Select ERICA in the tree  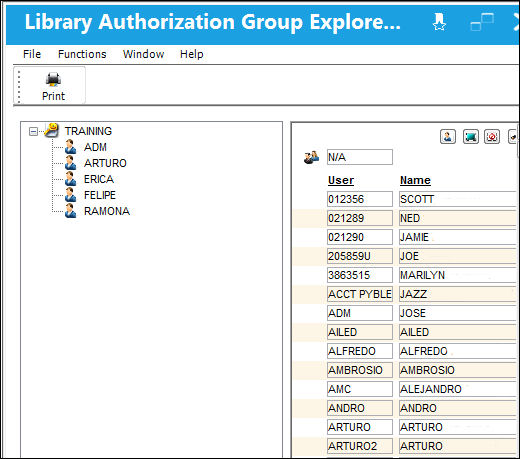coord(99,179)
